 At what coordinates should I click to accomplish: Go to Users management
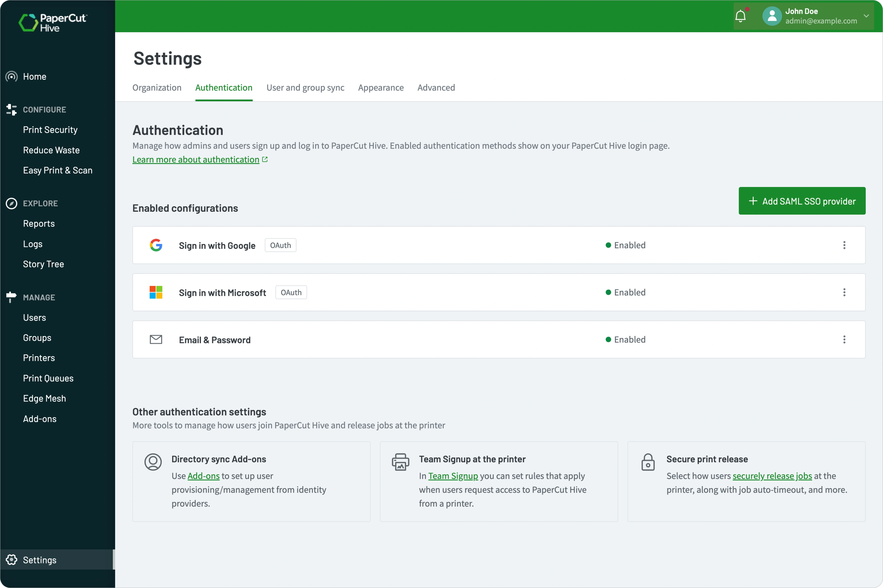pos(35,318)
